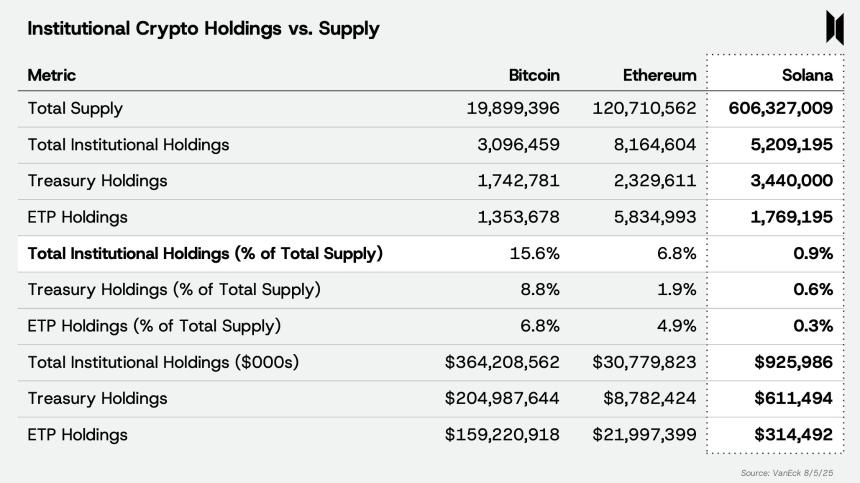Select Ethereum treasury holdings value 2,329,611
This screenshot has width=860, height=483.
click(x=654, y=181)
